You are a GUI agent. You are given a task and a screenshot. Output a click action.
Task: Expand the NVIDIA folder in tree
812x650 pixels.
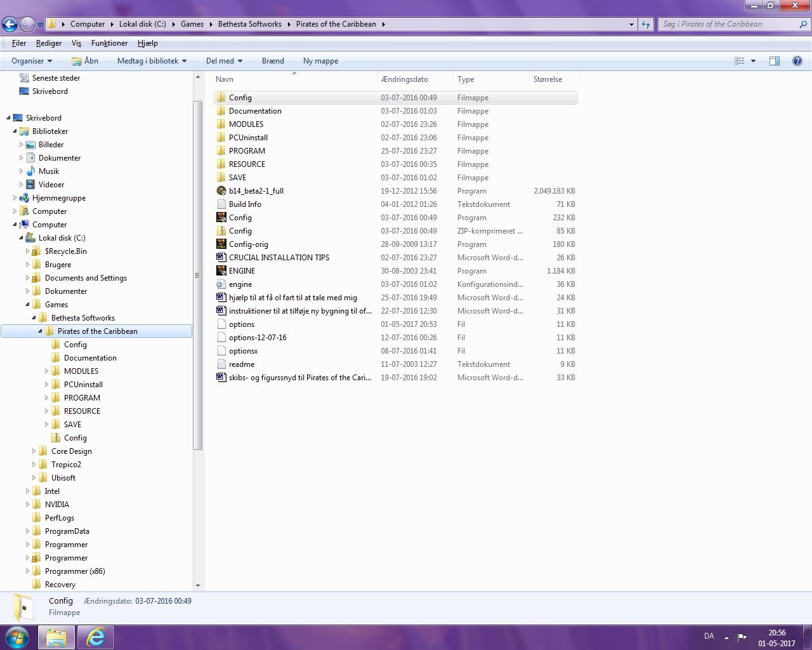(x=27, y=505)
